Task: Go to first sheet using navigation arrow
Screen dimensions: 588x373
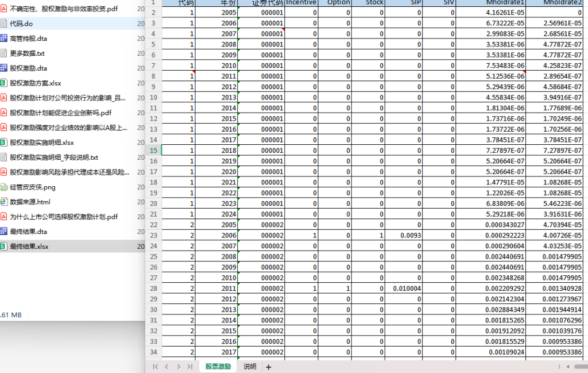Action: 155,367
